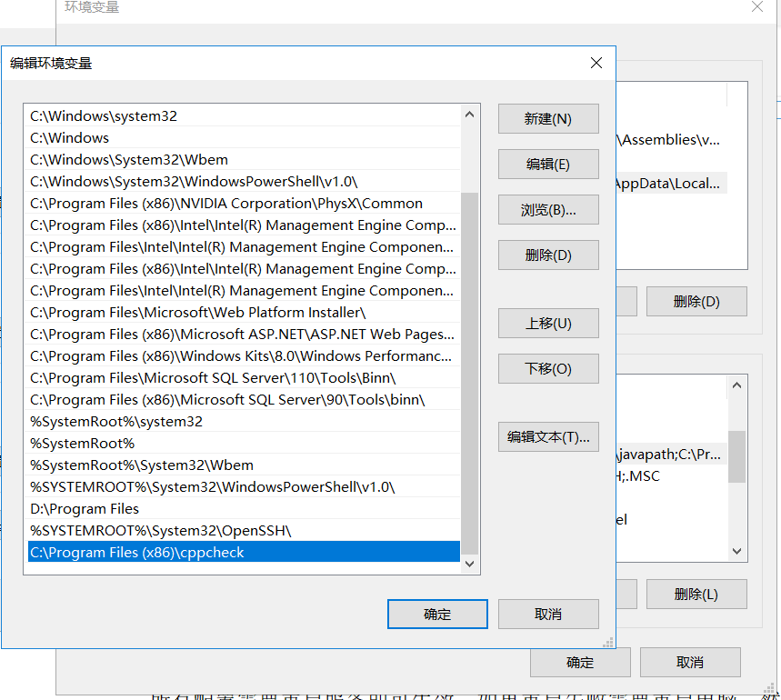Select the javapath system variable row
This screenshot has width=781, height=700.
pyautogui.click(x=671, y=454)
